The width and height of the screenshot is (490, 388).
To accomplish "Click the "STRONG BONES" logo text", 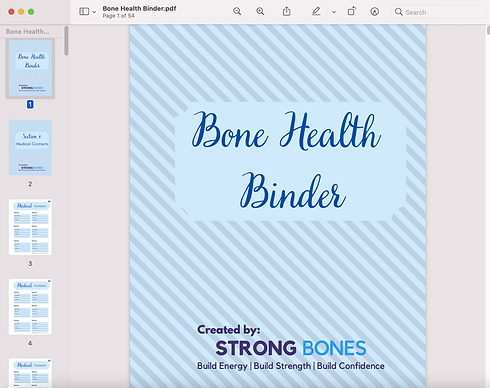I will 291,348.
